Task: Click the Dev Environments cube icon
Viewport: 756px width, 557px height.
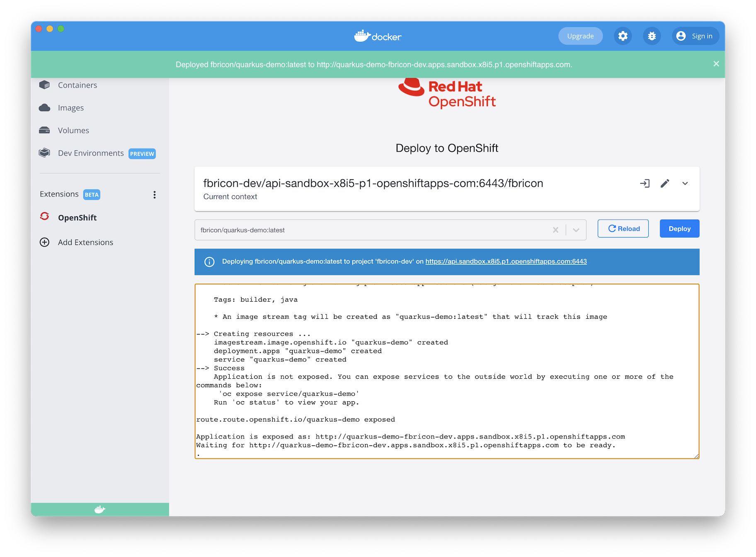Action: pos(44,153)
